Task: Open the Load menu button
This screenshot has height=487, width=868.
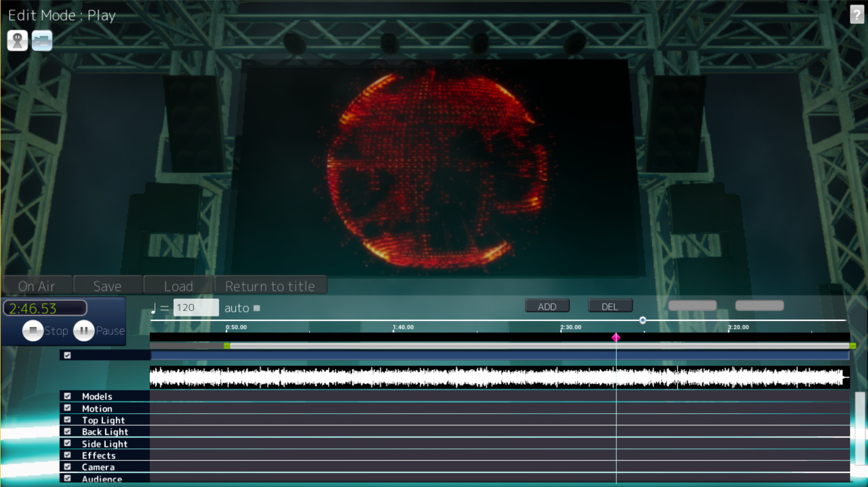Action: pos(179,286)
